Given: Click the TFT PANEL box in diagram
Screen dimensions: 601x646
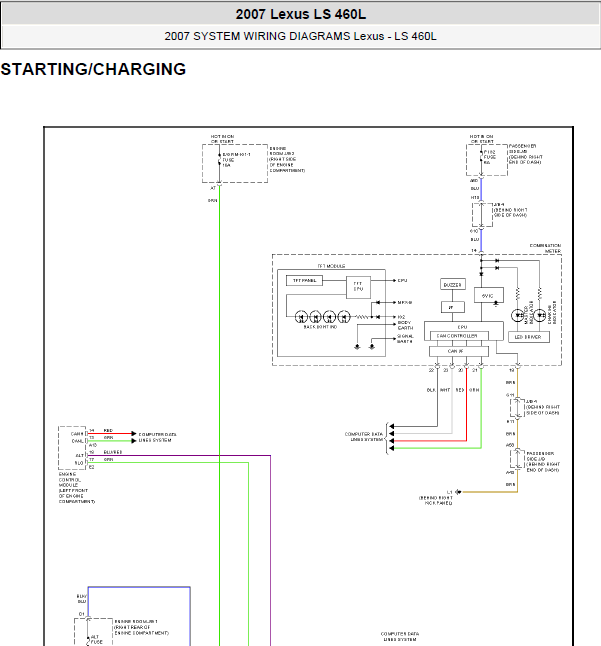Looking at the screenshot, I should click(x=304, y=281).
